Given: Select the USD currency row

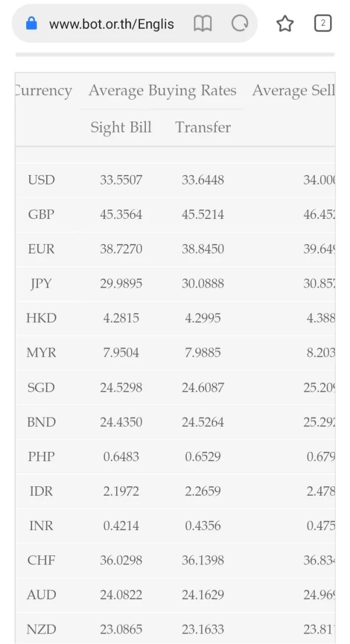Looking at the screenshot, I should [x=41, y=180].
